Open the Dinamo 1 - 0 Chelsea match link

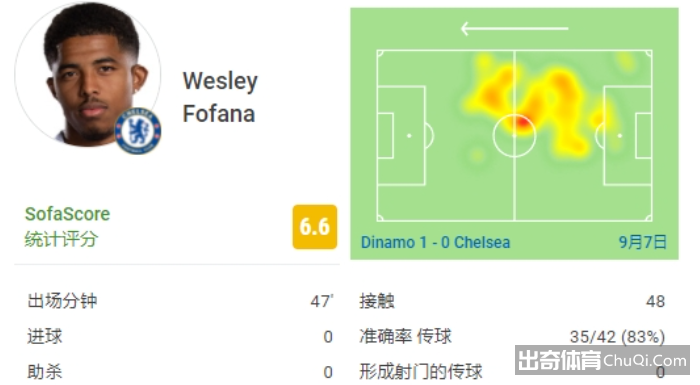pos(435,243)
